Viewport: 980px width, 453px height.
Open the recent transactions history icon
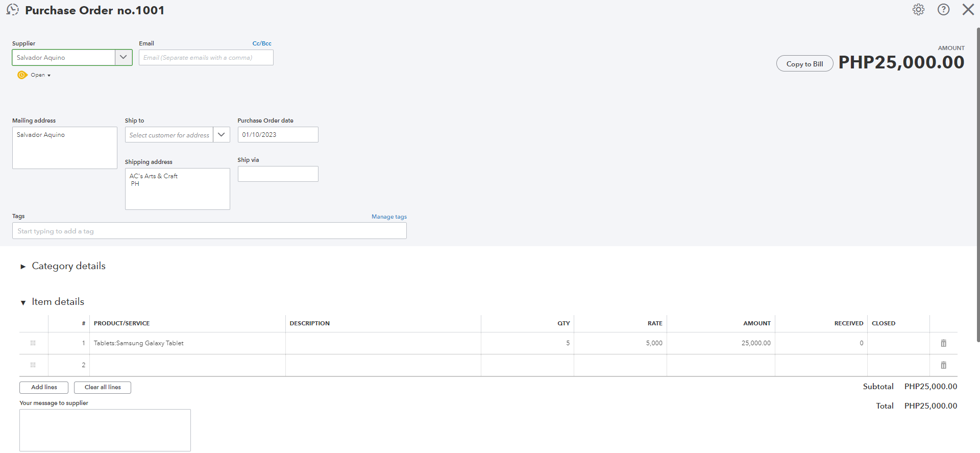pyautogui.click(x=12, y=10)
